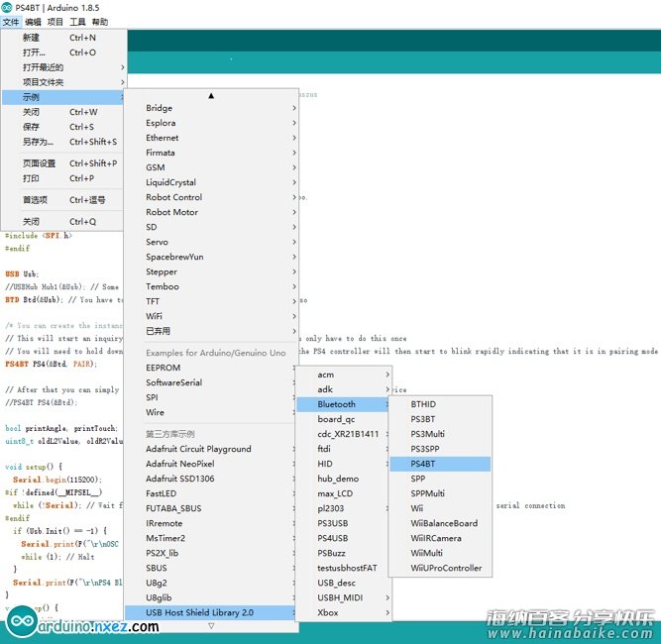This screenshot has height=644, width=661.
Task: Open PS3USB example
Action: click(344, 523)
